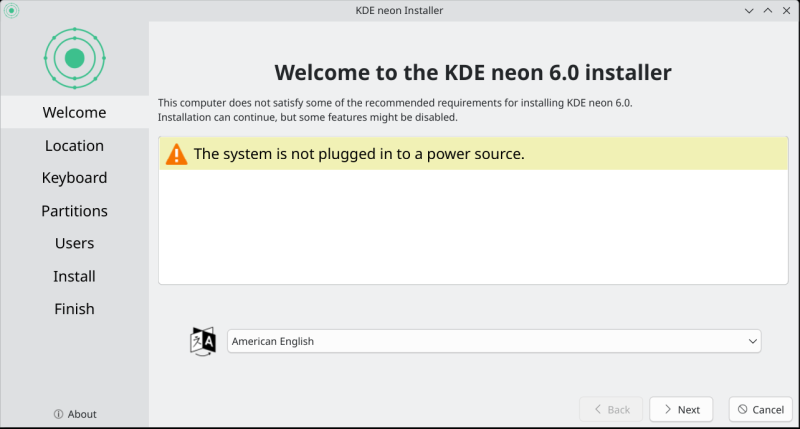Click the Next button's arrow icon
The width and height of the screenshot is (800, 429).
(x=666, y=409)
